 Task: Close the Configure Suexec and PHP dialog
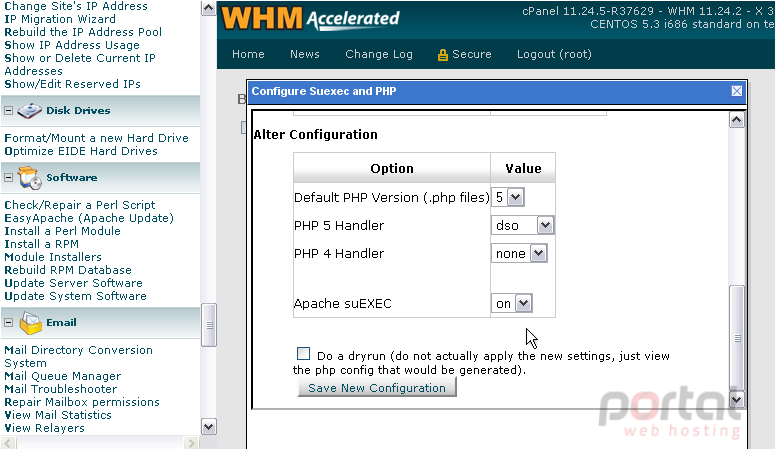pyautogui.click(x=736, y=91)
